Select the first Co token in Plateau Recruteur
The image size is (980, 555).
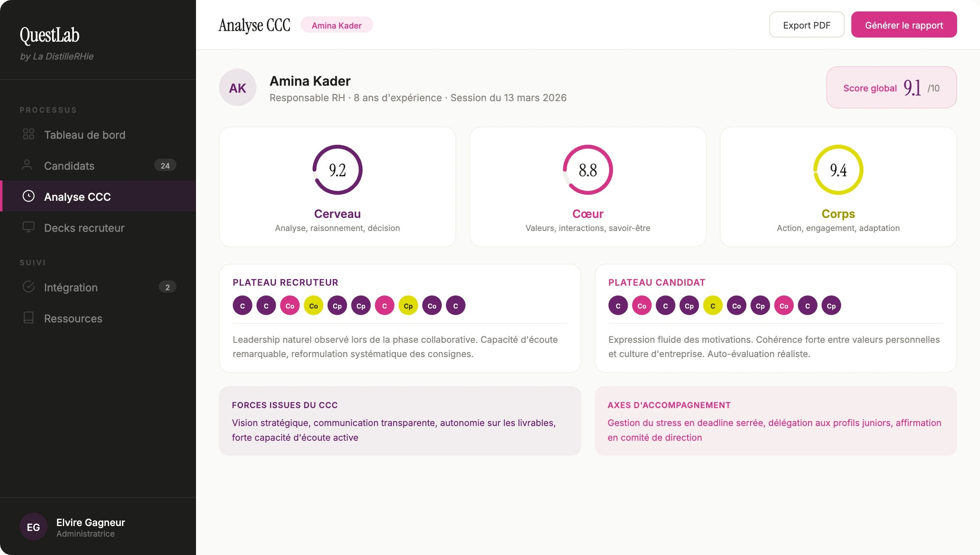pos(290,305)
